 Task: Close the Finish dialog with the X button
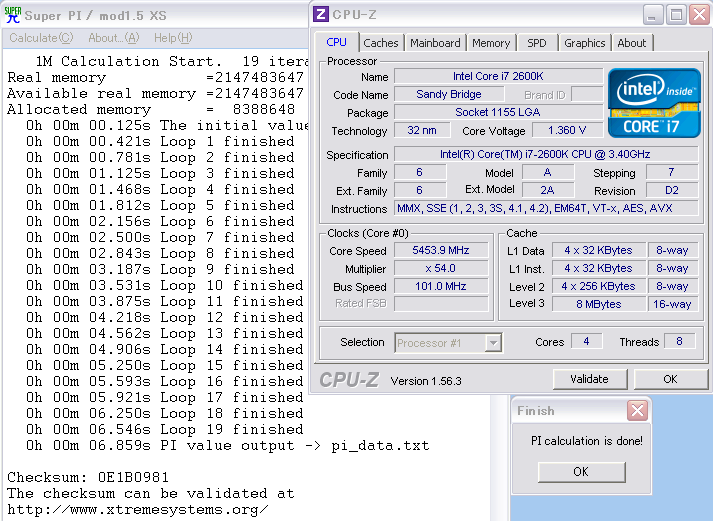click(637, 411)
